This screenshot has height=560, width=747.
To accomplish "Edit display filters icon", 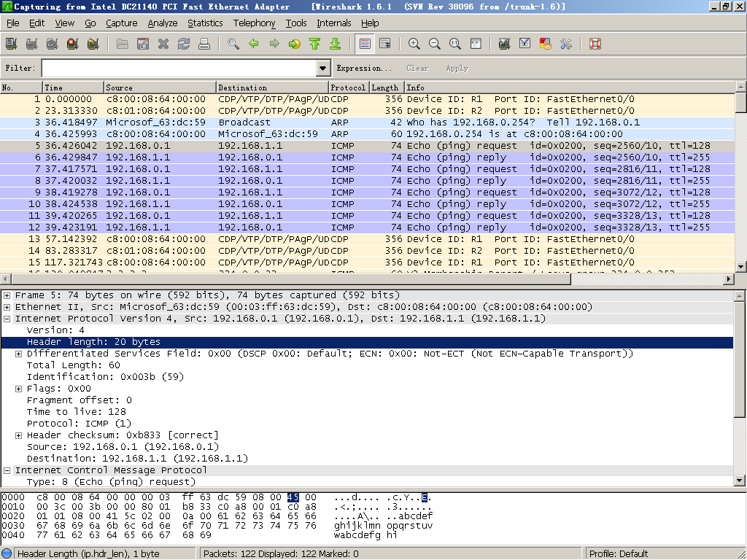I will pos(525,44).
